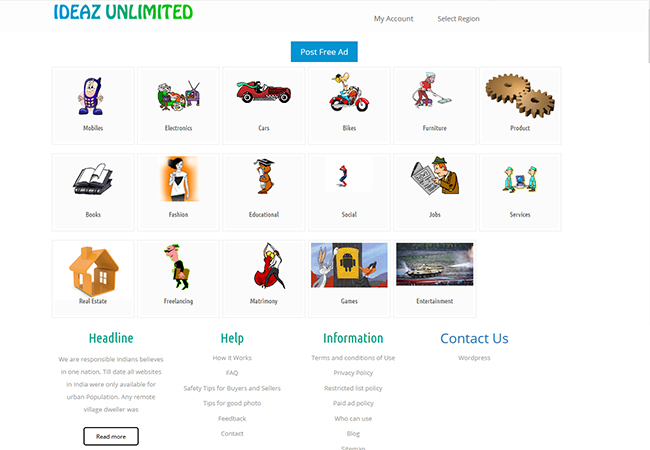Open the Furniture category cleaning icon
The width and height of the screenshot is (650, 450).
click(432, 90)
